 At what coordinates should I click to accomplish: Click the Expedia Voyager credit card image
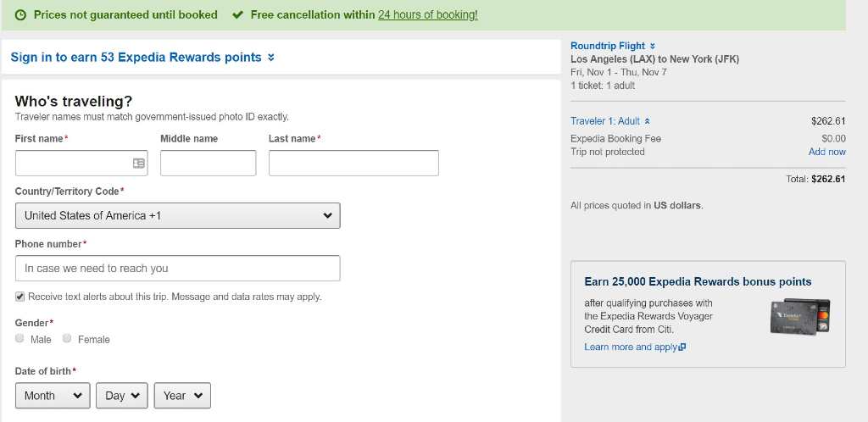pyautogui.click(x=799, y=316)
